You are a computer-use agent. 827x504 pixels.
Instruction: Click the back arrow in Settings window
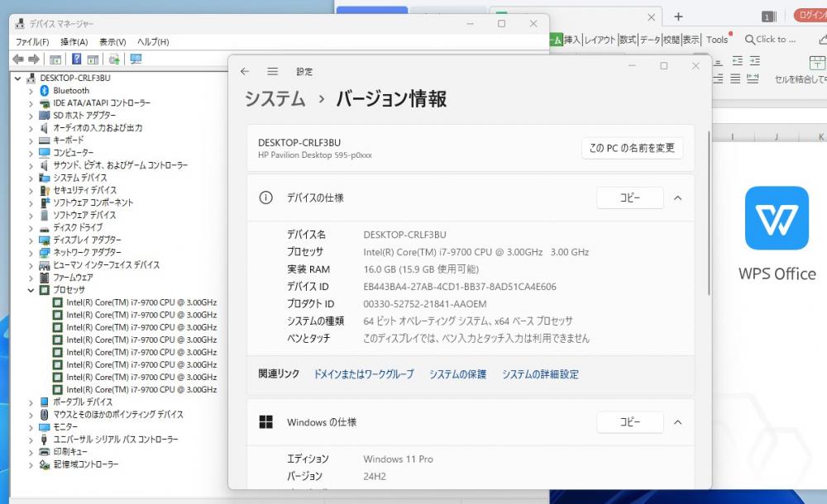coord(245,71)
